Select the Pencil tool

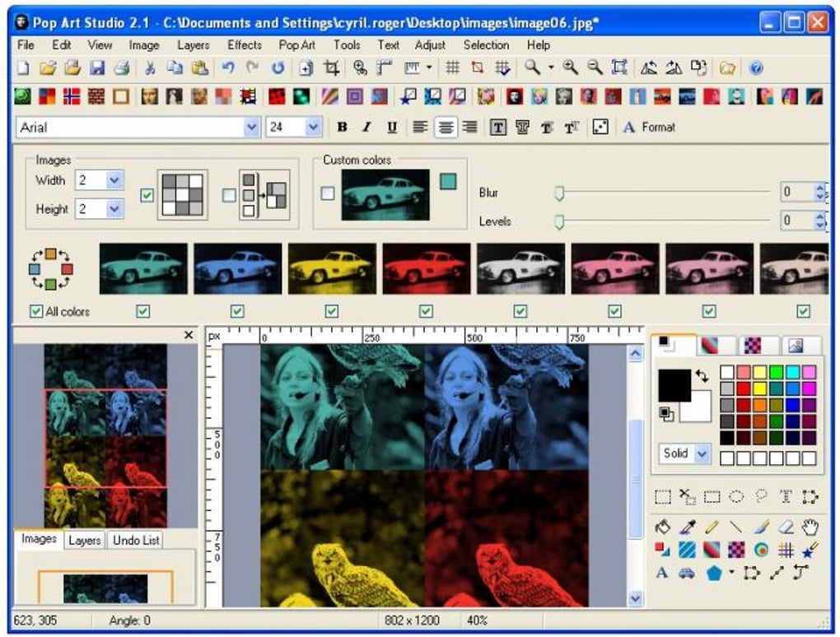coord(712,528)
